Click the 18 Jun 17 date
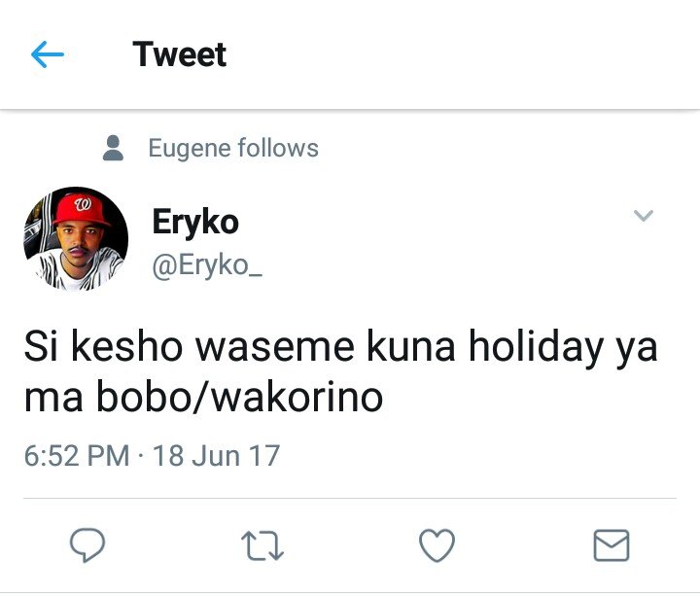The image size is (700, 596). coord(217,456)
